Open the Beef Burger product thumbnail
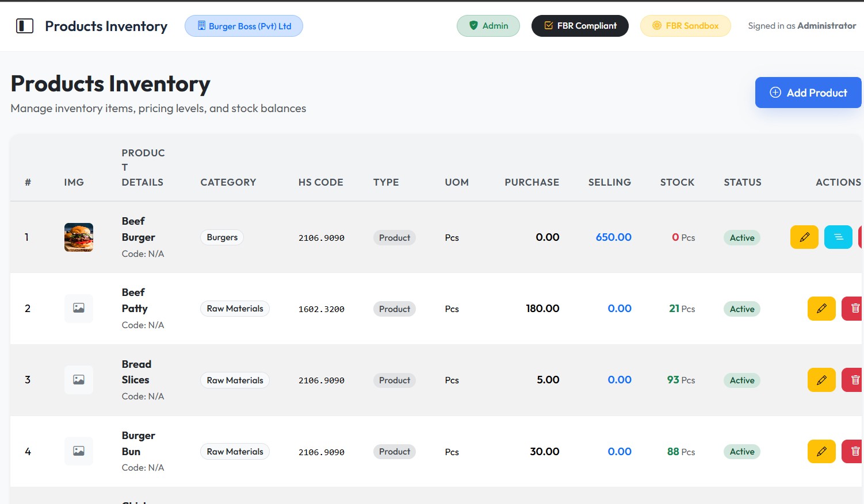Image resolution: width=864 pixels, height=504 pixels. coord(79,237)
